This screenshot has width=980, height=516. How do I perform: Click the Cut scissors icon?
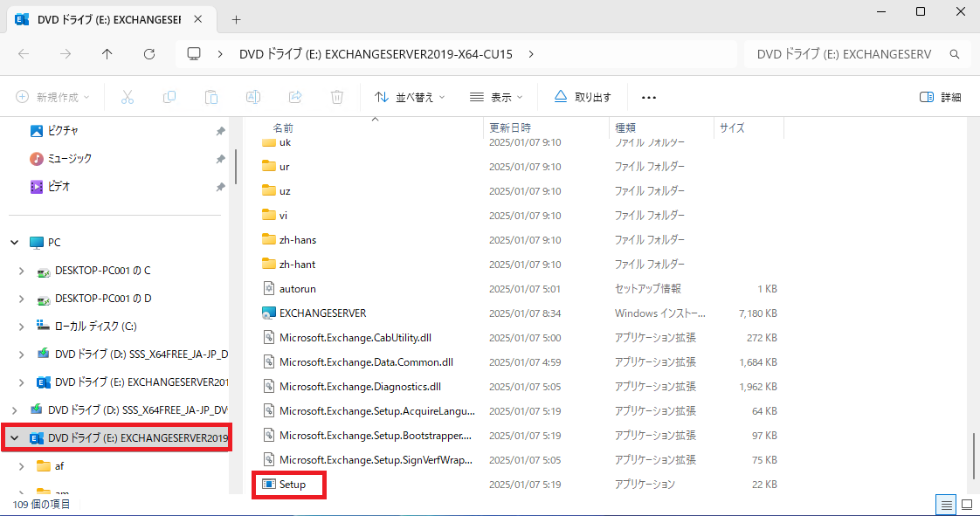coord(128,97)
